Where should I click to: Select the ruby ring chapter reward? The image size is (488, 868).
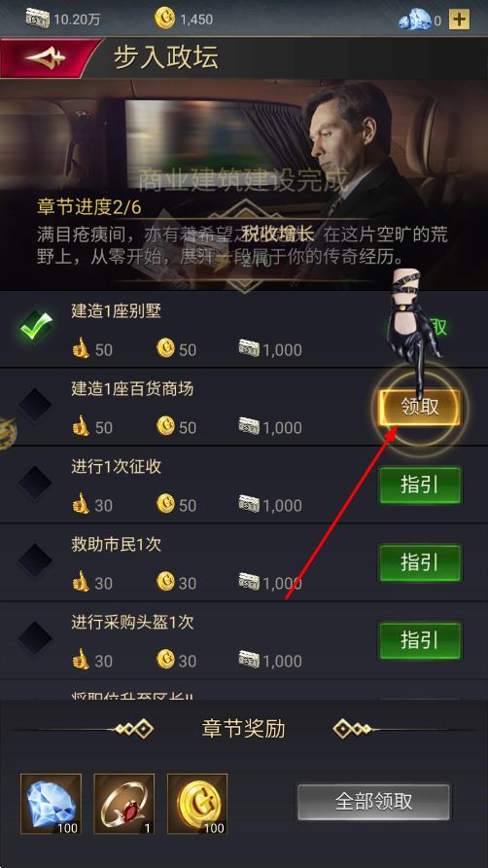(x=123, y=805)
